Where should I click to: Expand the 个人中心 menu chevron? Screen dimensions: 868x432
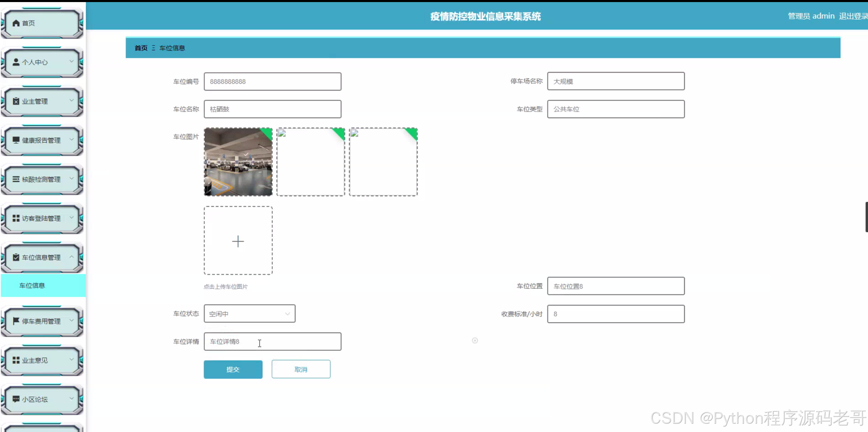coord(72,61)
